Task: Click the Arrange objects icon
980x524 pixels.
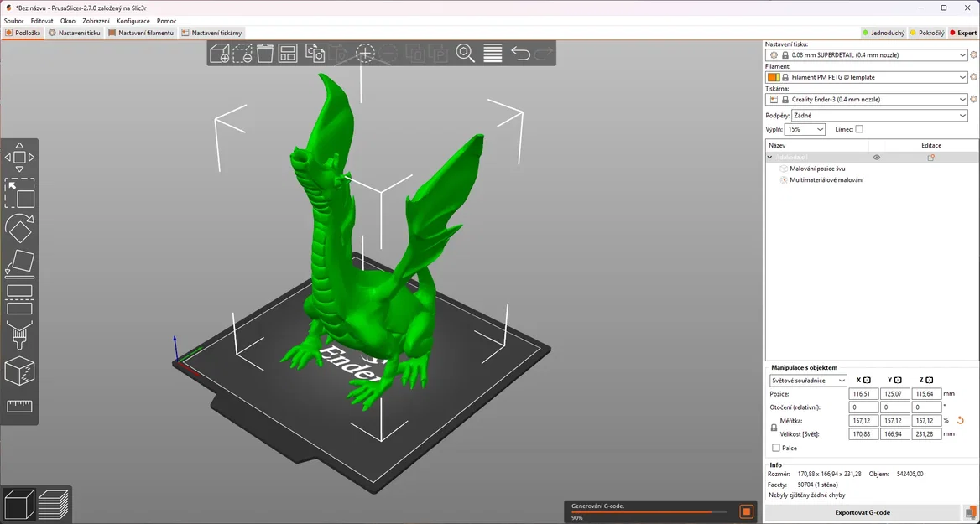Action: pos(288,54)
